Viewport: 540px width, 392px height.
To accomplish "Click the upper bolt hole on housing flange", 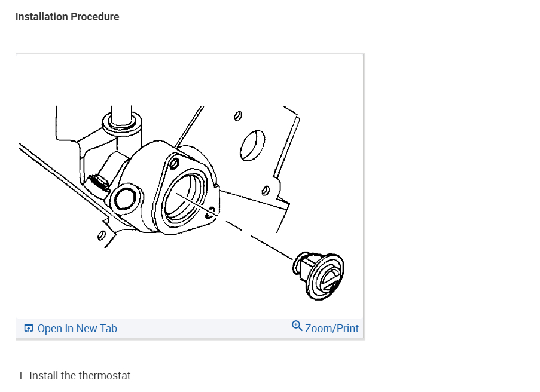I will tap(174, 163).
